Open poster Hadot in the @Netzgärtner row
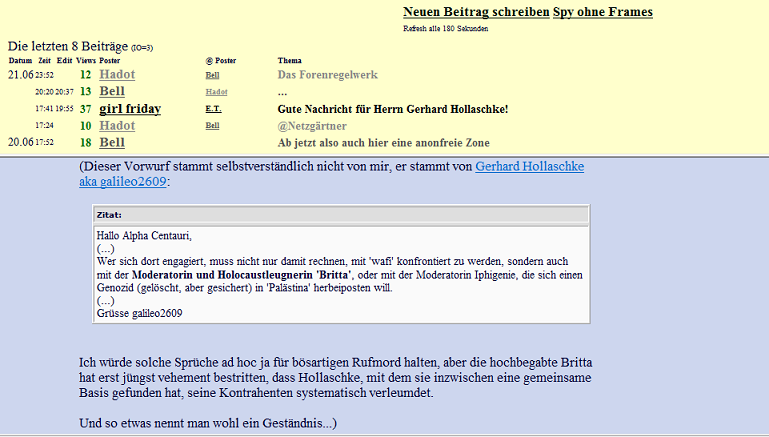769x437 pixels. pyautogui.click(x=117, y=126)
